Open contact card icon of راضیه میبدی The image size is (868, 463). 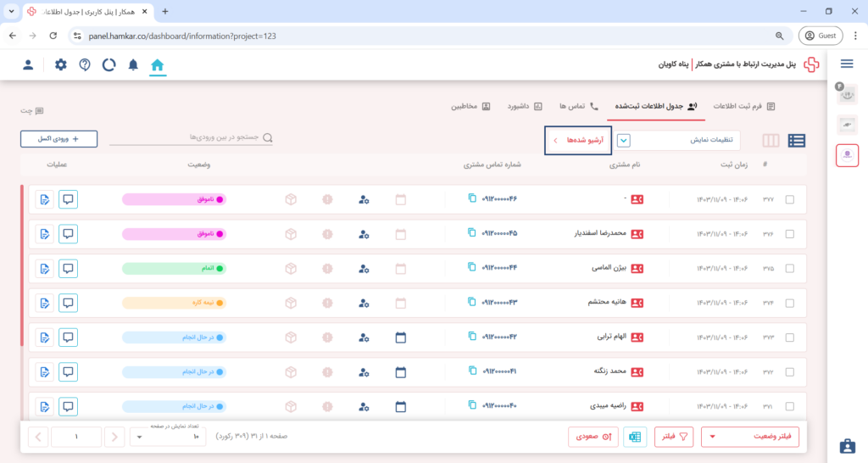click(x=637, y=406)
